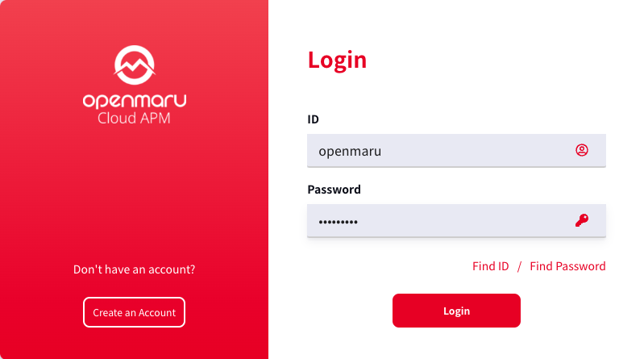This screenshot has height=359, width=644.
Task: Click the openmaru text in ID field
Action: pyautogui.click(x=350, y=152)
